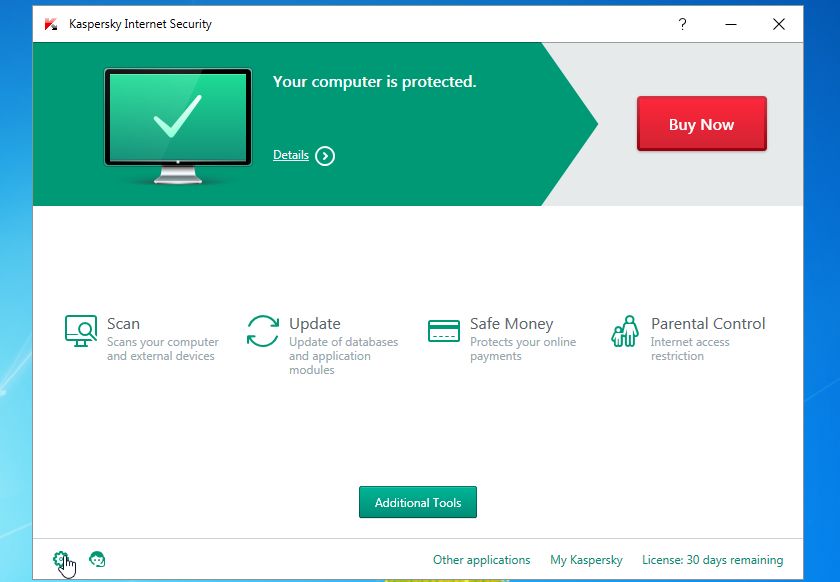Open Help with the question mark icon

pos(682,24)
